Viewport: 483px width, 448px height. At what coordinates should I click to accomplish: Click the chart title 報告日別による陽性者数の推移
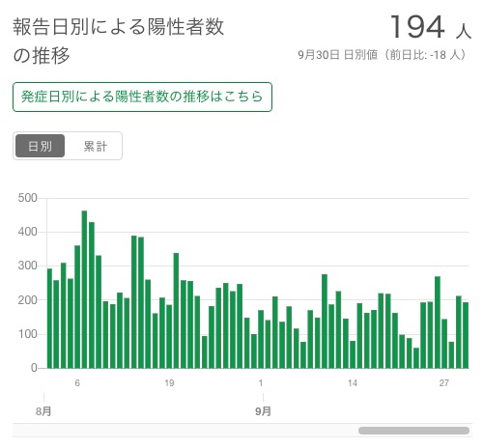tap(118, 41)
